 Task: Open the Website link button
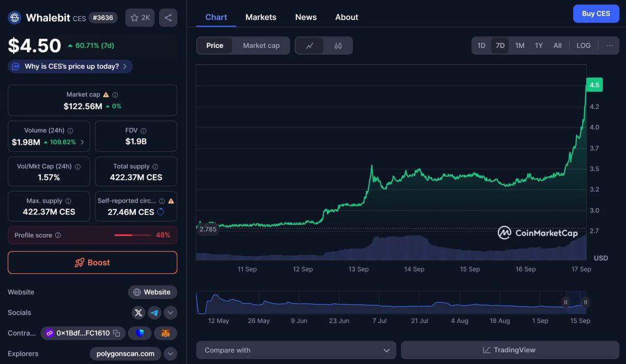point(152,292)
